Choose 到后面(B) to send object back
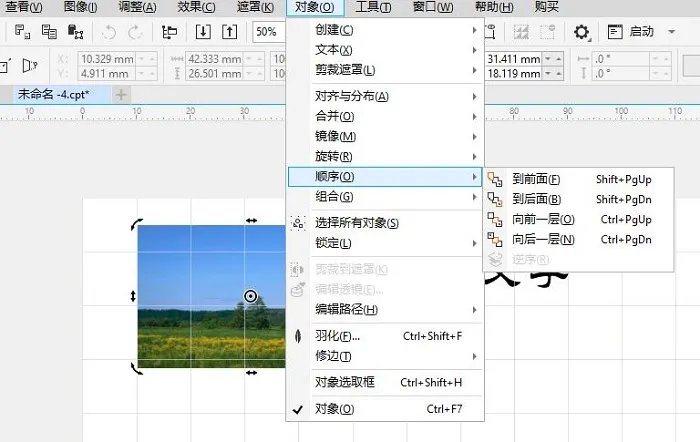 [579, 199]
